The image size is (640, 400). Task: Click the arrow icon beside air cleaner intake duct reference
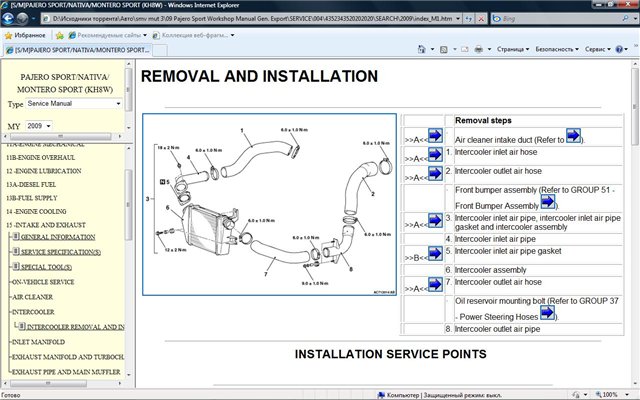pos(574,136)
